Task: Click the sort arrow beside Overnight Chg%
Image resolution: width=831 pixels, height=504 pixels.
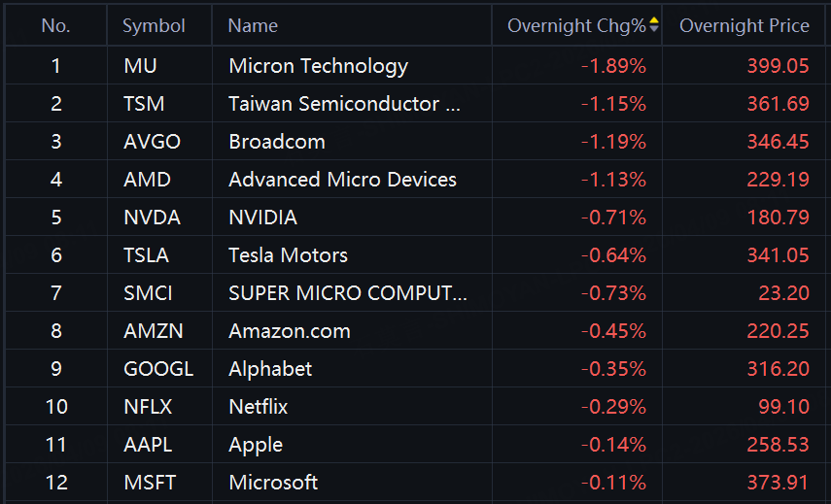Action: (654, 26)
